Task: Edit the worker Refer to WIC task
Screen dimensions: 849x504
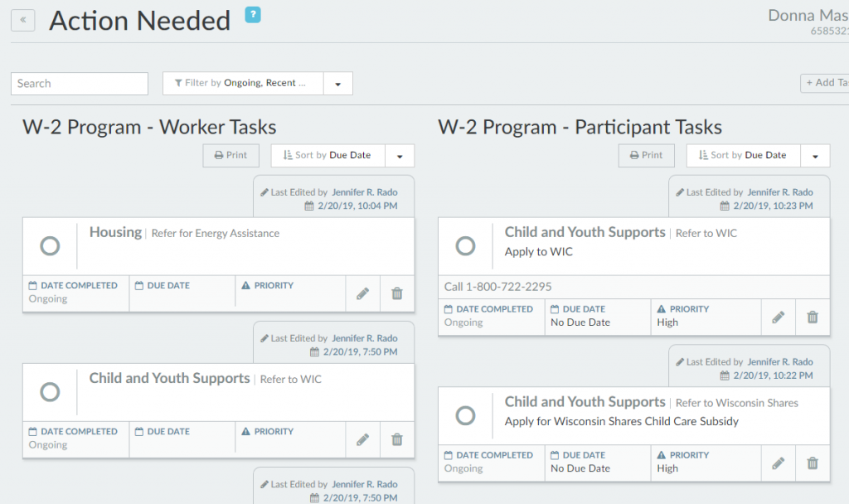Action: coord(362,439)
